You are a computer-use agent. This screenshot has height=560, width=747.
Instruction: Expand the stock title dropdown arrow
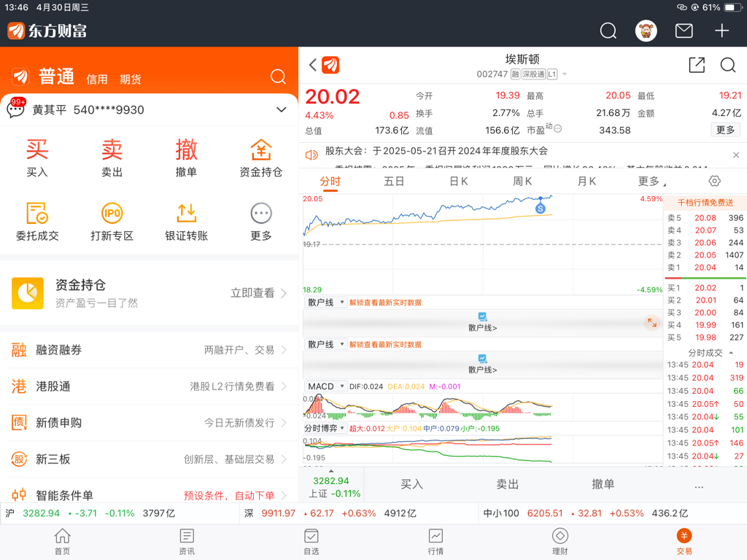(x=565, y=74)
